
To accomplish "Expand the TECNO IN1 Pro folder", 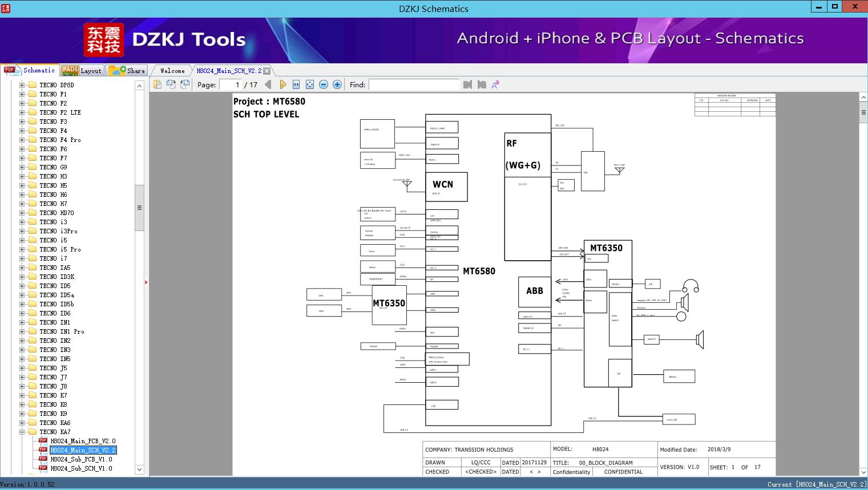I will click(x=22, y=331).
